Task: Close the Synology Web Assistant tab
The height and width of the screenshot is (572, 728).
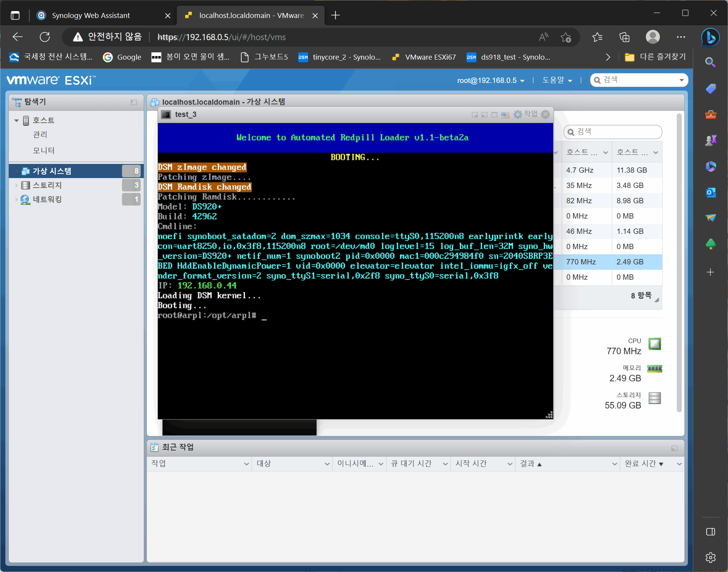Action: [x=167, y=16]
